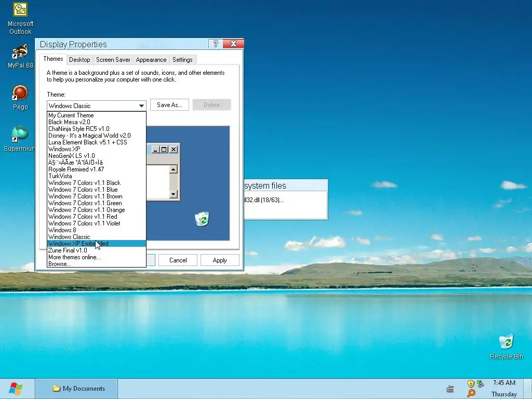Viewport: 532px width, 399px height.
Task: Click the Save As... button
Action: pyautogui.click(x=169, y=105)
